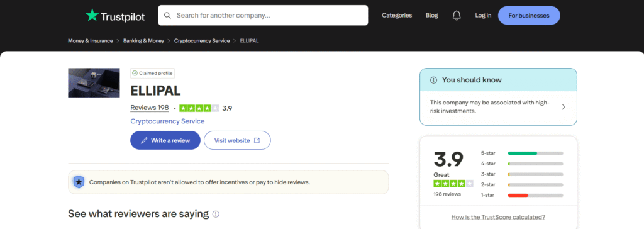The image size is (644, 229).
Task: Click the 198 reviews text under the TrustScore
Action: [447, 194]
